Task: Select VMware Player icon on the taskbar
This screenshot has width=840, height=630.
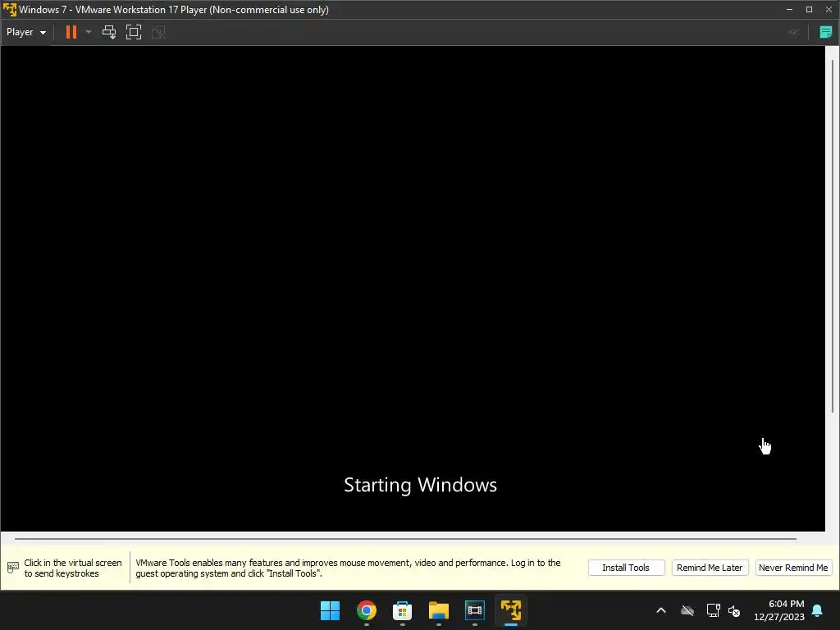Action: tap(511, 610)
